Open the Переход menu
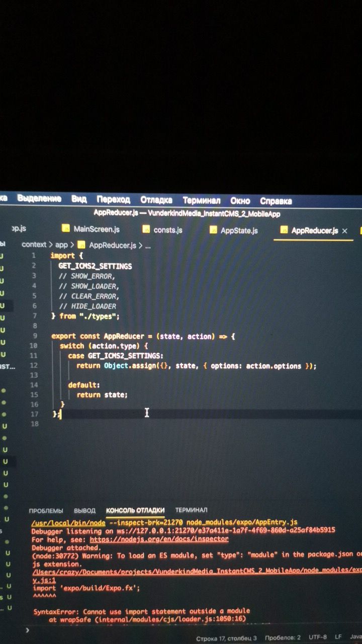Screen dimensions: 362x644 113,199
